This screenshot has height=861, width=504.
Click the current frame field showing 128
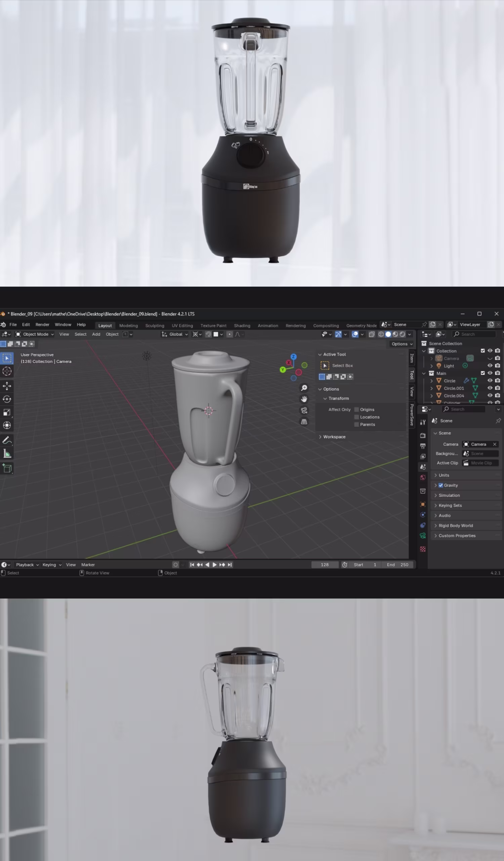325,565
